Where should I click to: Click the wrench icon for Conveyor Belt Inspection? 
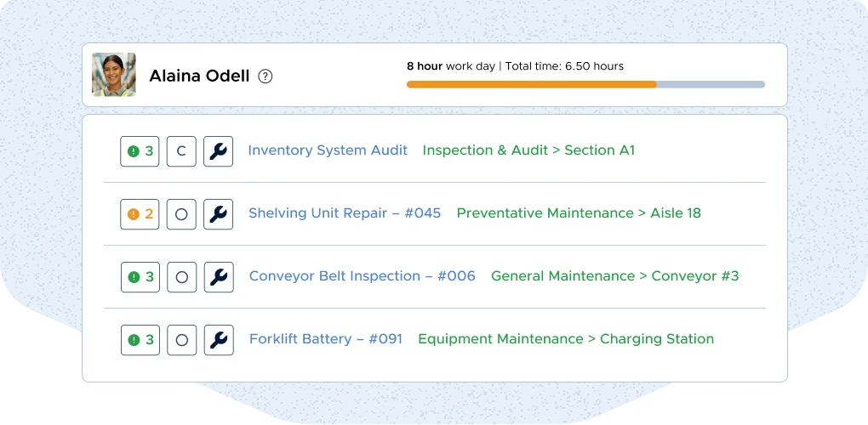(x=218, y=277)
